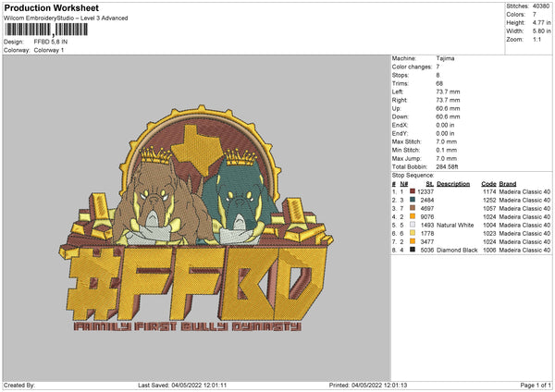The height and width of the screenshot is (392, 555).
Task: Click the "Right:" label
Action: (400, 100)
